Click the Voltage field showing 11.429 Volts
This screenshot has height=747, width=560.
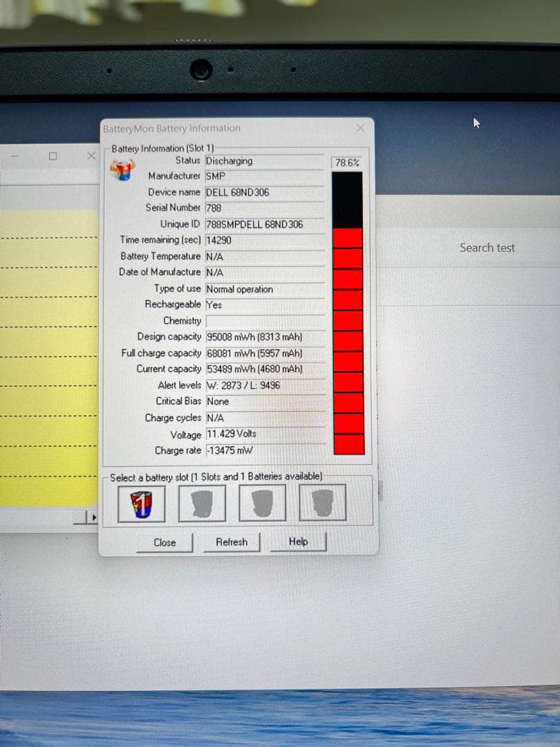pos(266,434)
